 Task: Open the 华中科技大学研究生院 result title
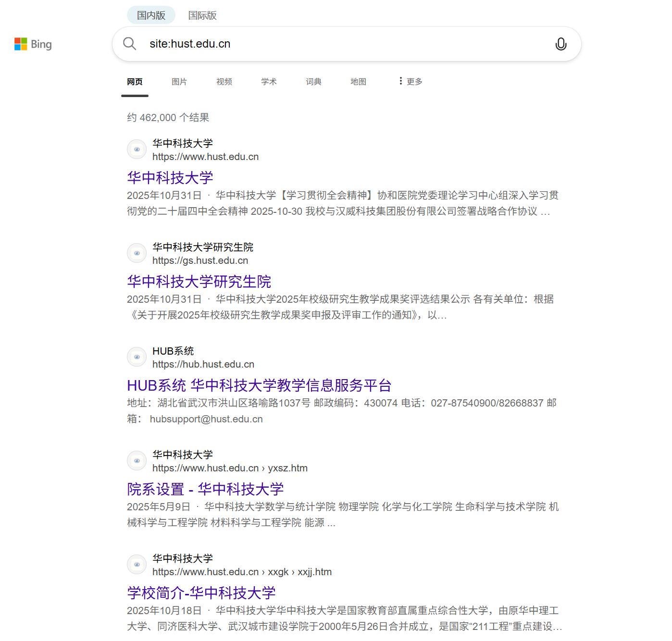click(199, 282)
